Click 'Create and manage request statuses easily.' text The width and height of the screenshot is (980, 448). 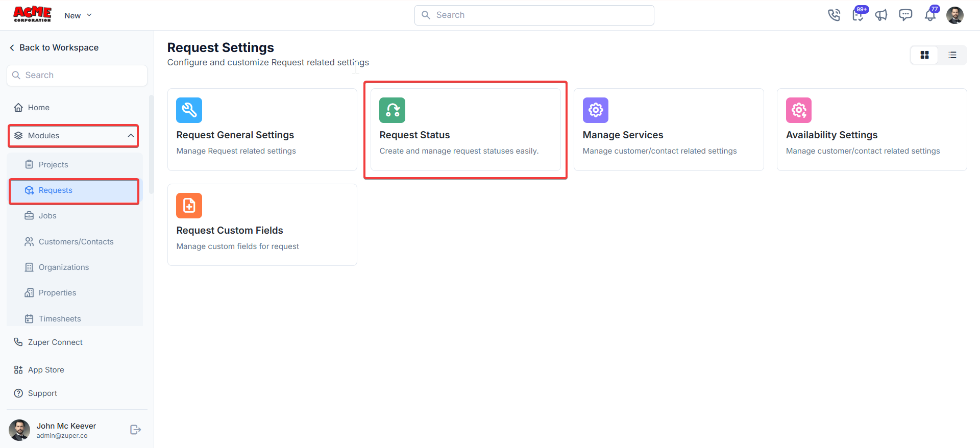tap(459, 151)
